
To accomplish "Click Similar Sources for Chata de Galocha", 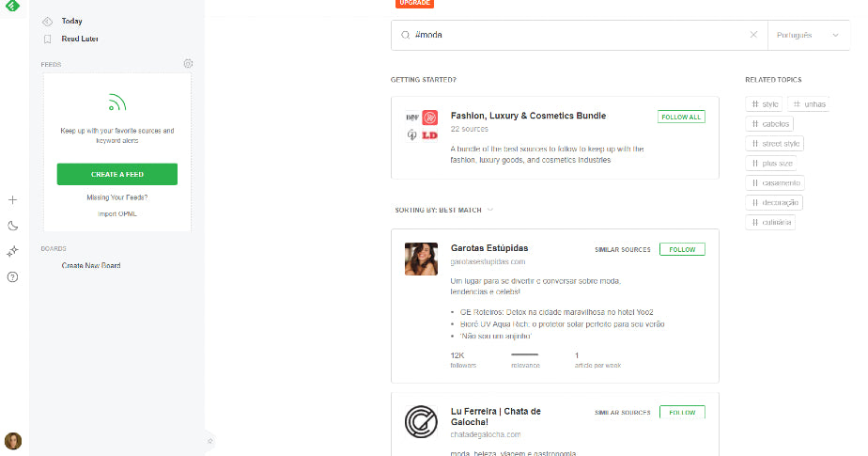I will point(622,413).
